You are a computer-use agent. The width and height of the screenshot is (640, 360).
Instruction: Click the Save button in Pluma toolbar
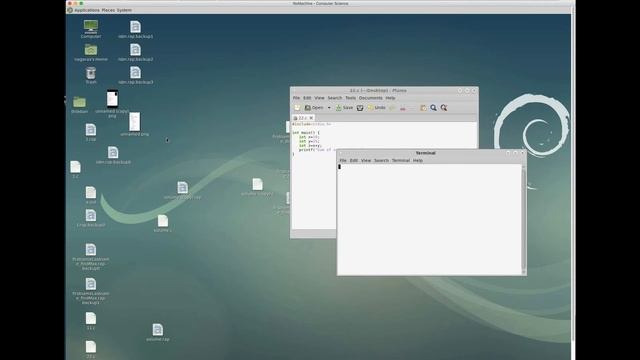[344, 108]
